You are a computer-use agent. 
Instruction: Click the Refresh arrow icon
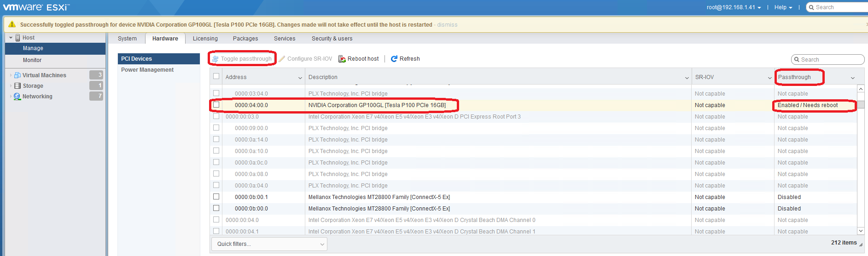point(394,59)
